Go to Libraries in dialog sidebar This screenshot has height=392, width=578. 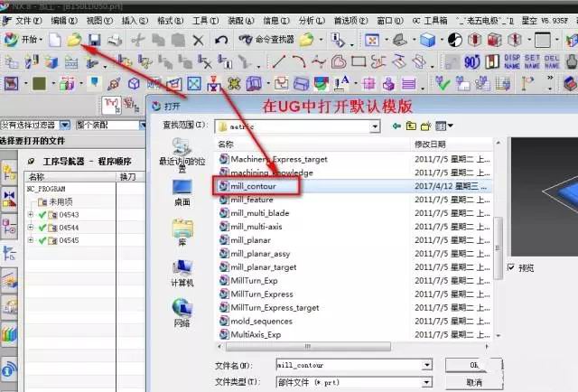(x=182, y=232)
